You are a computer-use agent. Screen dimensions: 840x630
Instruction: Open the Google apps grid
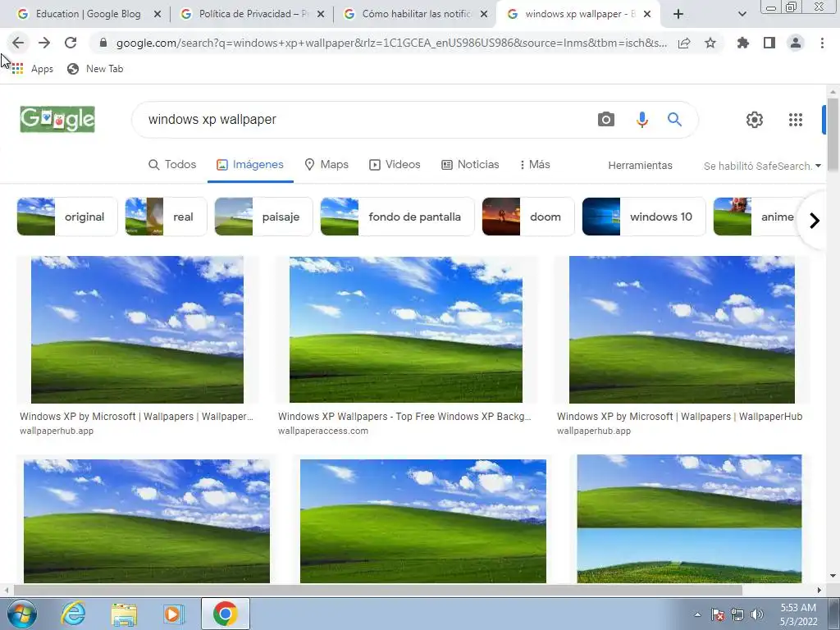pos(796,120)
